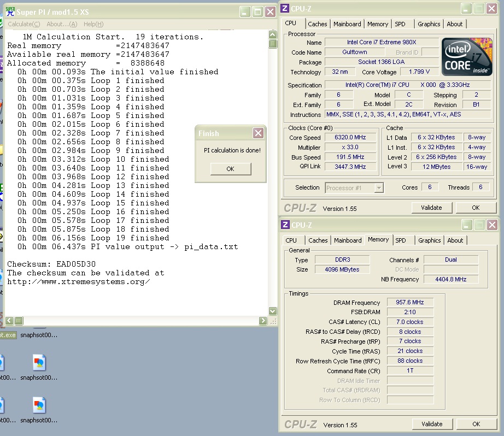Click OK in the Finish dialog

click(230, 169)
